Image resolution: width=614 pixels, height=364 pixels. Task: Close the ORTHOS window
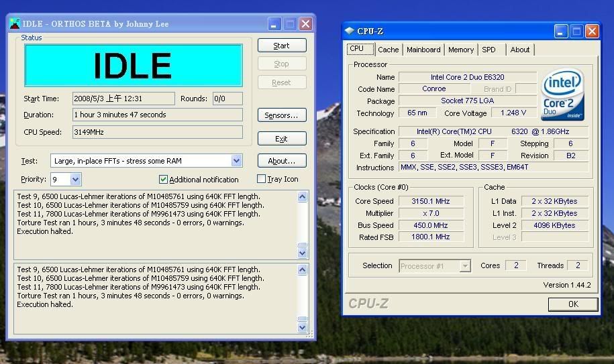305,24
